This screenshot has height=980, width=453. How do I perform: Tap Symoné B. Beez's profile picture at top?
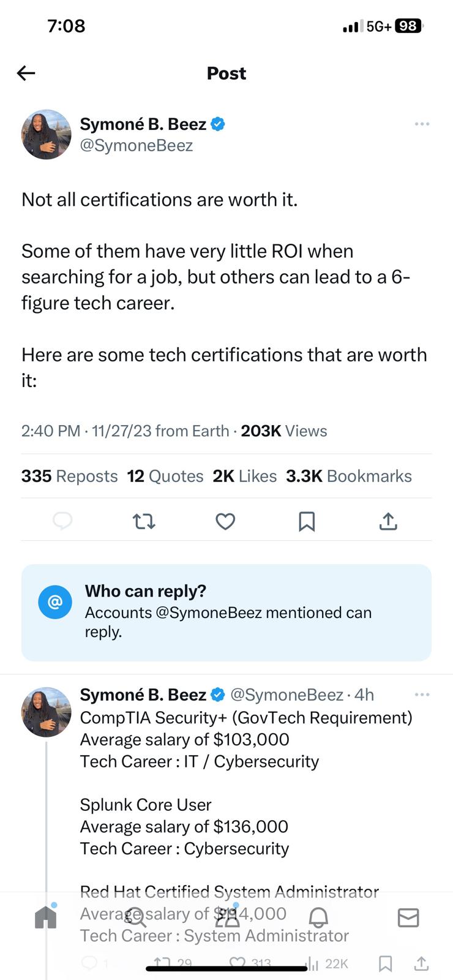point(47,135)
